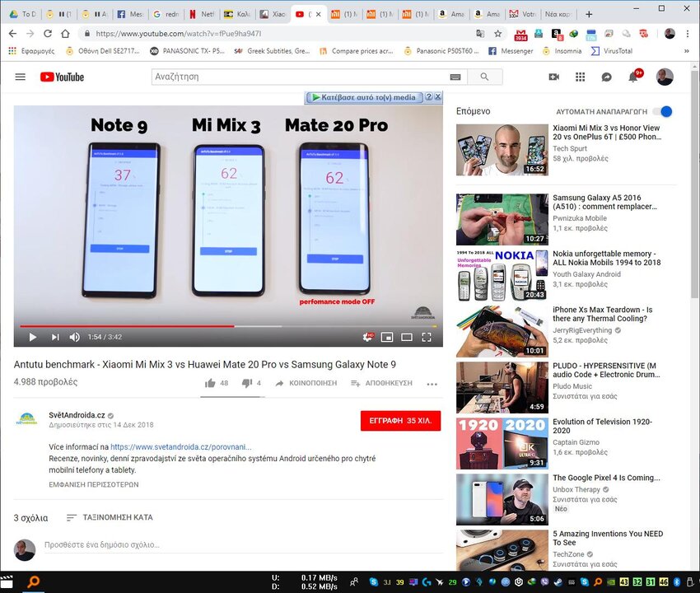Image resolution: width=700 pixels, height=593 pixels.
Task: Open the VirusTotal bookmark
Action: 612,51
